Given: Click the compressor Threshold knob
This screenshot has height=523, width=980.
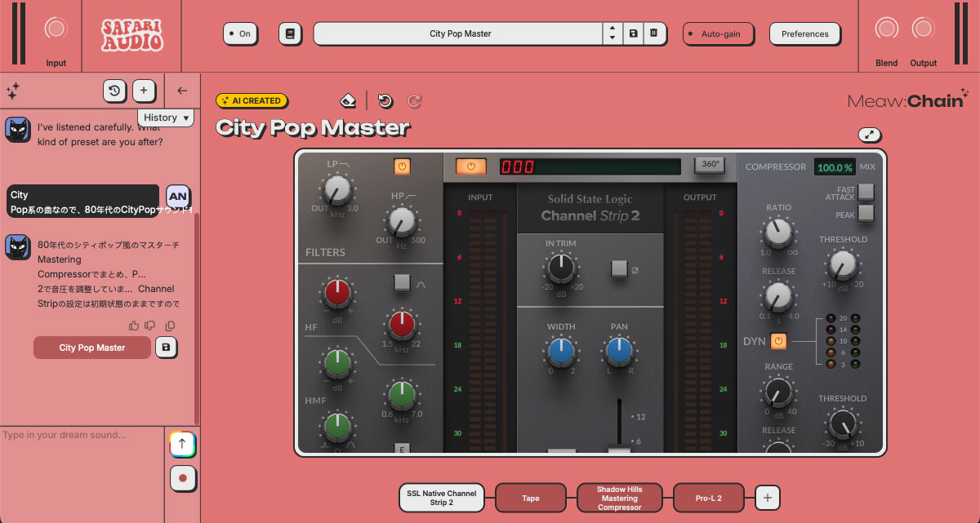Looking at the screenshot, I should coord(843,265).
